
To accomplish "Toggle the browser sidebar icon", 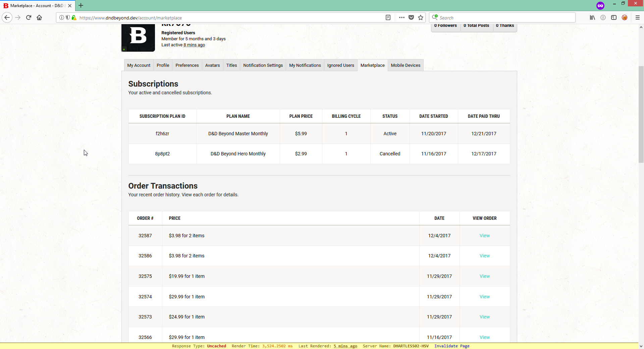I will click(x=614, y=17).
